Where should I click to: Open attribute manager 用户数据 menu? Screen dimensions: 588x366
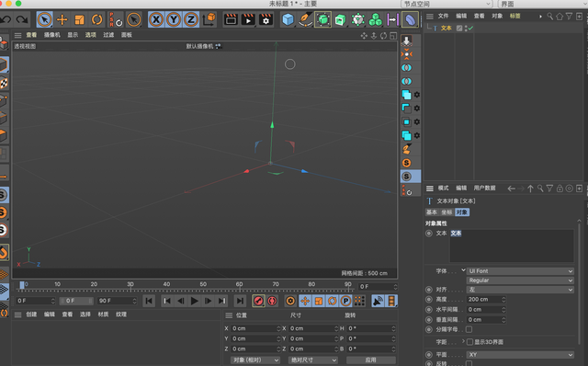(x=484, y=189)
